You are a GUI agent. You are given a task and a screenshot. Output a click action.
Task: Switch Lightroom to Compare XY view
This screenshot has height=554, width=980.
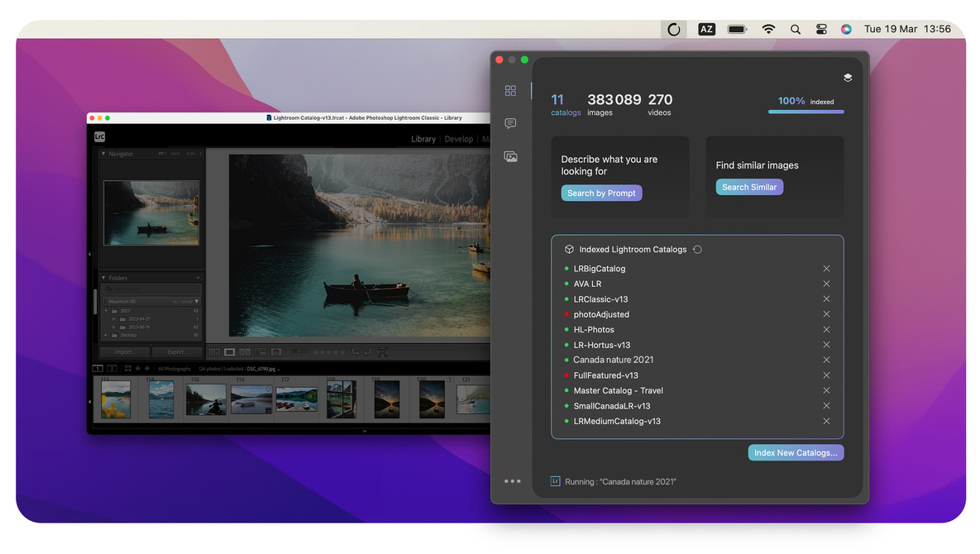coord(245,352)
